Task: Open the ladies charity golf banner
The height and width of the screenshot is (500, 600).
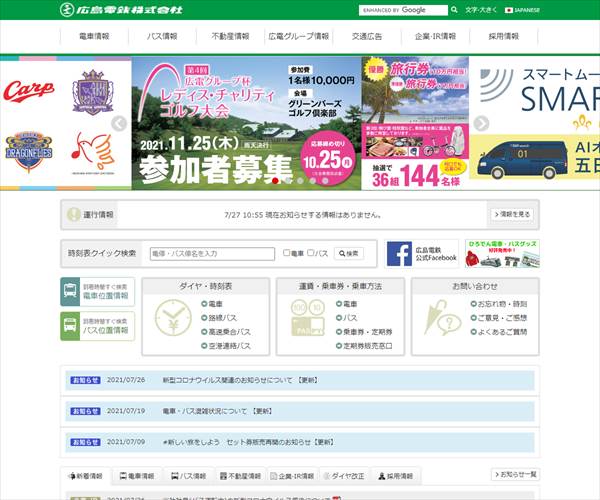Action: [x=246, y=124]
